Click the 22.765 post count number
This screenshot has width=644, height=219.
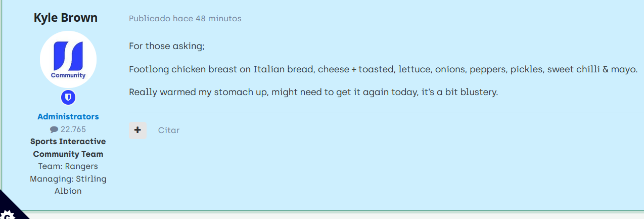[x=73, y=129]
